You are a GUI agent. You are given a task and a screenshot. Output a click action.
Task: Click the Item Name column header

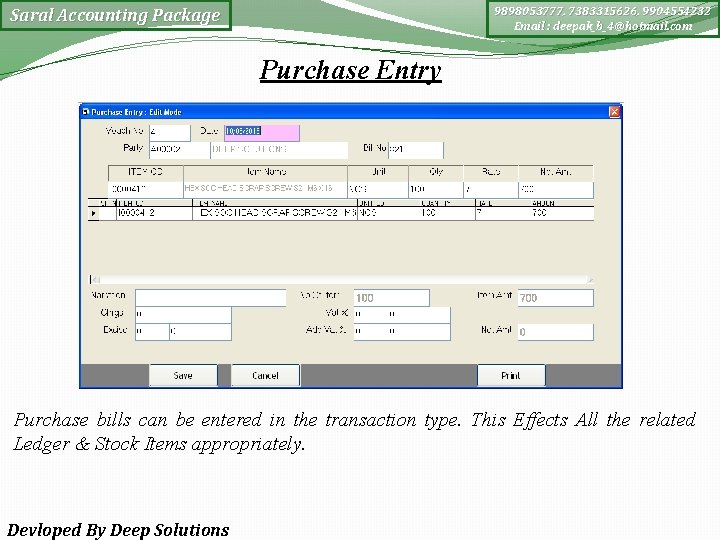(x=265, y=173)
